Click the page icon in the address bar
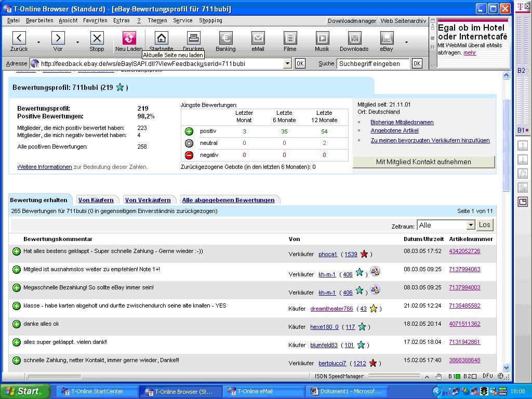 [35, 63]
